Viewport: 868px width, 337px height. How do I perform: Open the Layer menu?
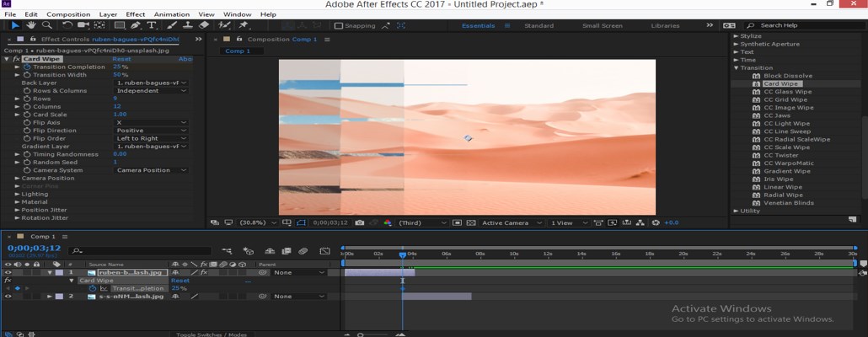pos(108,14)
